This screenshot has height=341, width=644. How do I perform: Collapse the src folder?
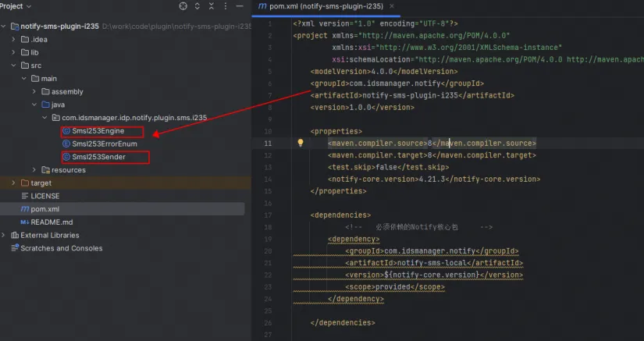point(14,66)
